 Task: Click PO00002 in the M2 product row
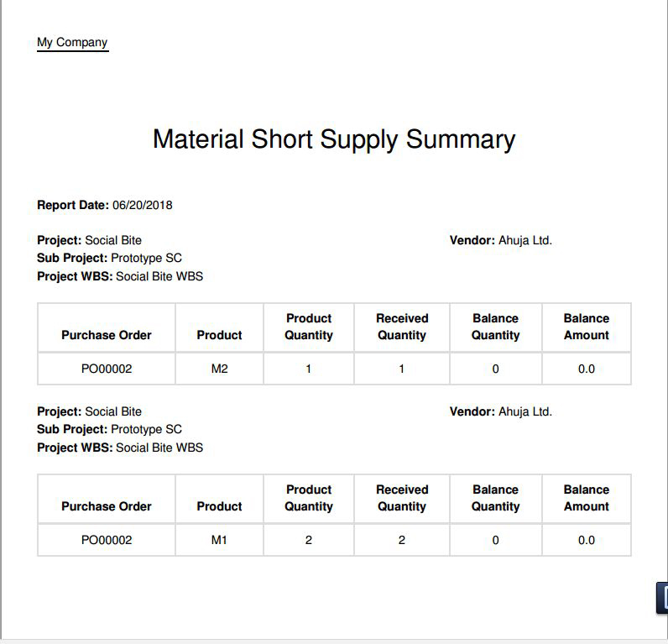[107, 369]
